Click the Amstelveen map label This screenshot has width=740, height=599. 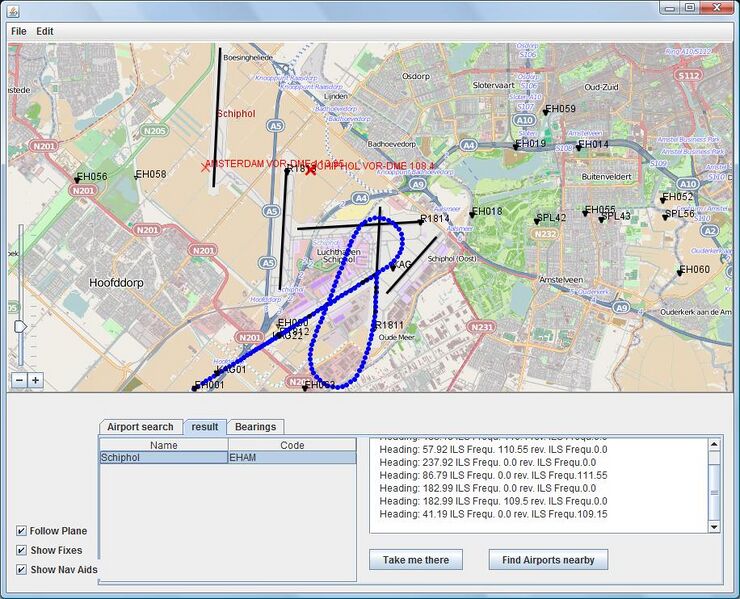point(561,279)
